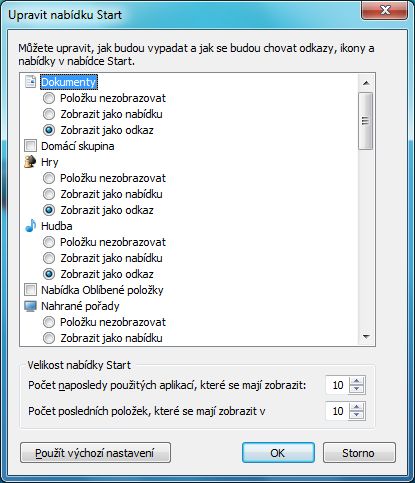The width and height of the screenshot is (415, 483).
Task: Enable the Domácí skupina checkbox
Action: pyautogui.click(x=30, y=146)
